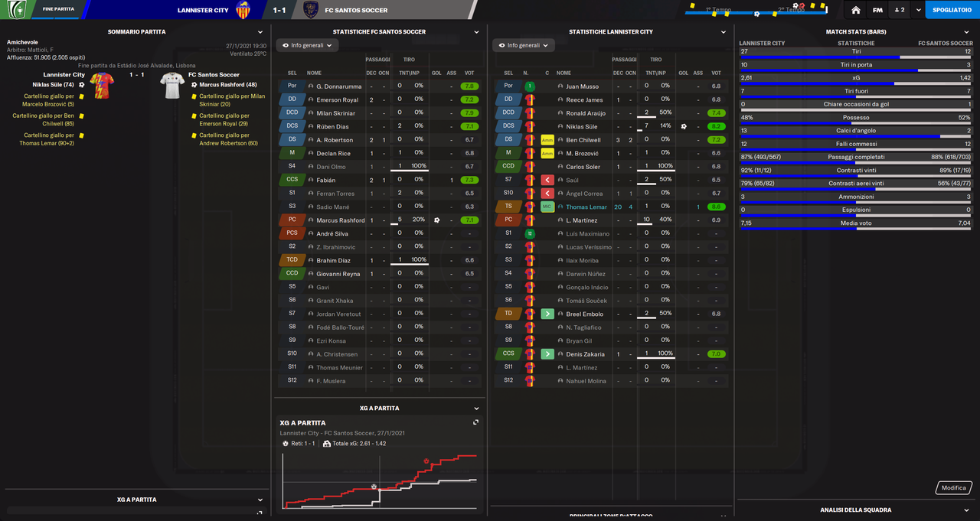The image size is (980, 521).
Task: Click the yellow Amm card badge for Ben Chilwell
Action: (x=547, y=140)
